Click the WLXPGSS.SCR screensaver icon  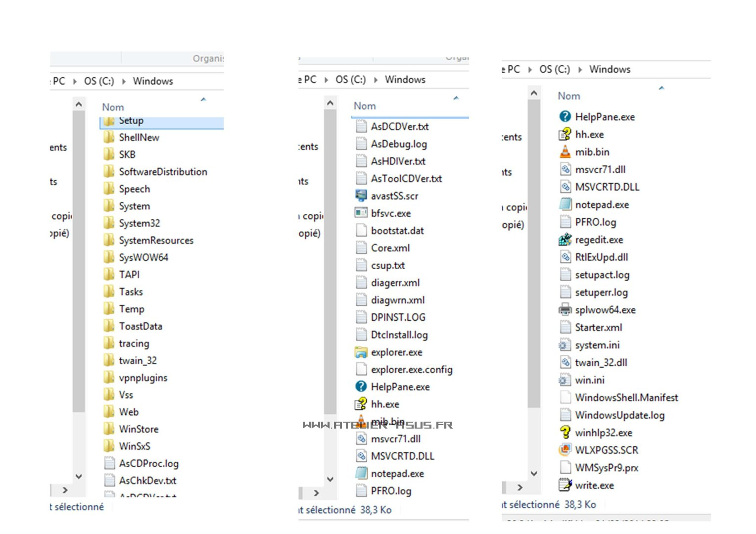[x=565, y=450]
